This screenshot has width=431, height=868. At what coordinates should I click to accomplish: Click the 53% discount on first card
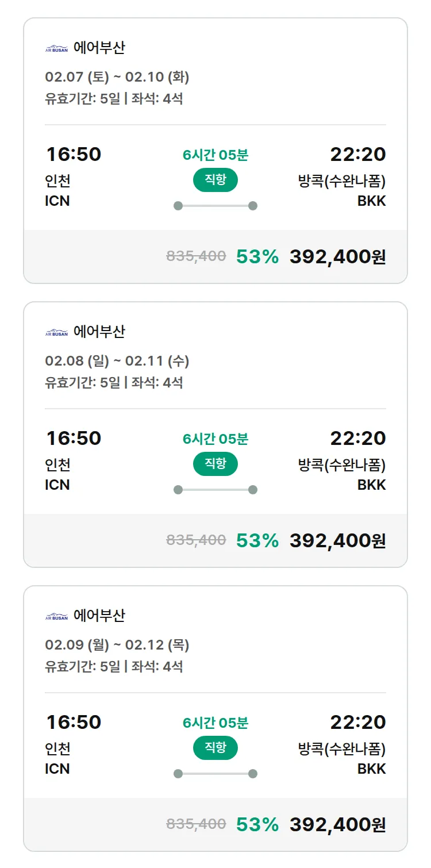click(257, 257)
